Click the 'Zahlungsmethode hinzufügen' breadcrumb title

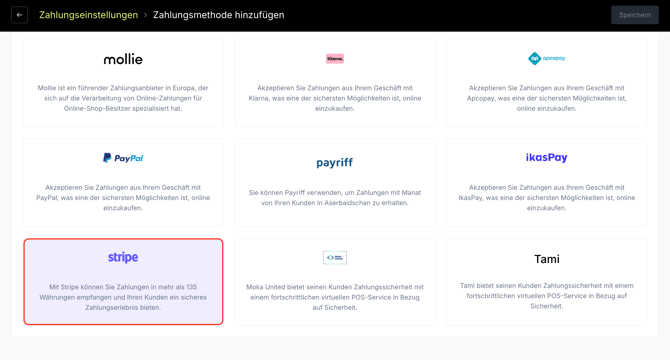[x=218, y=15]
